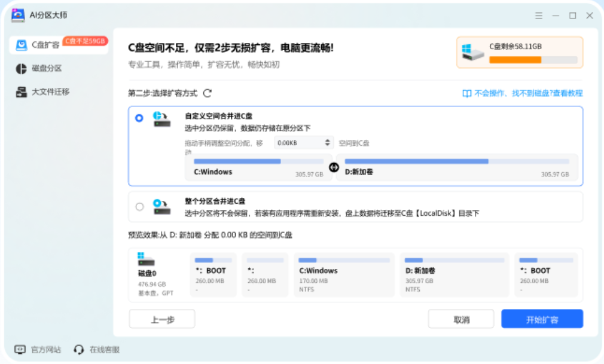This screenshot has width=604, height=364.
Task: Click the C盘扩容 sidebar icon
Action: [21, 45]
